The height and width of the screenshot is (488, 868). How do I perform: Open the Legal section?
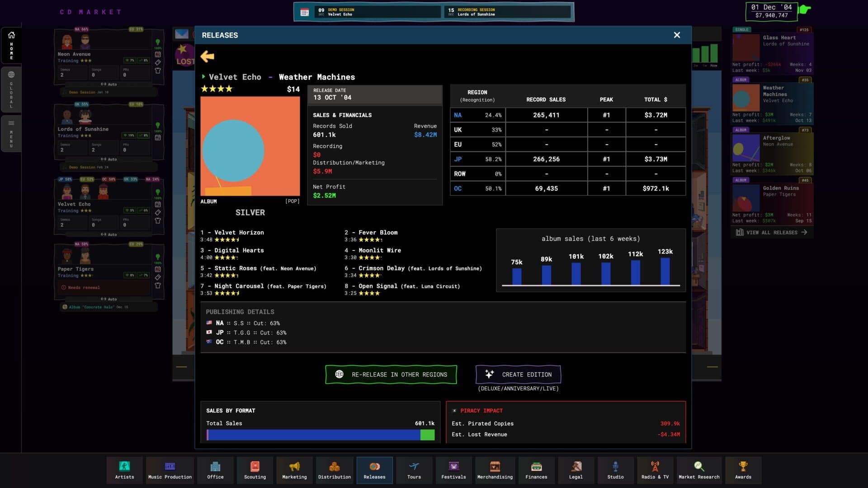(x=576, y=470)
